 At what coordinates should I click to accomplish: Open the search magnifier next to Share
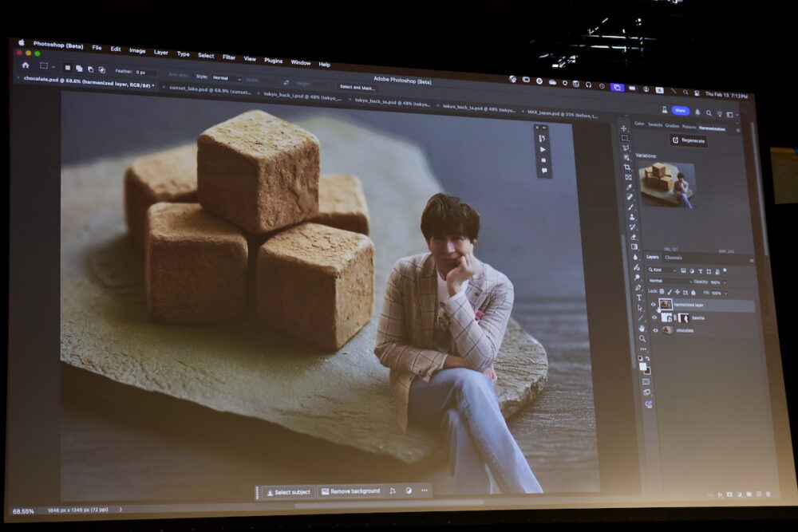[709, 112]
